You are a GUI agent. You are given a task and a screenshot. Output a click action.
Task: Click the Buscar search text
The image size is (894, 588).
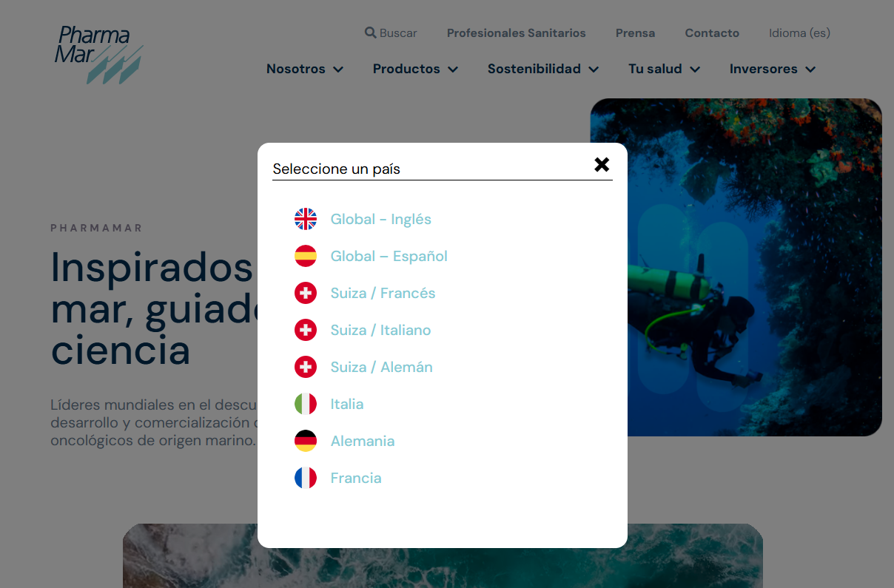click(398, 33)
